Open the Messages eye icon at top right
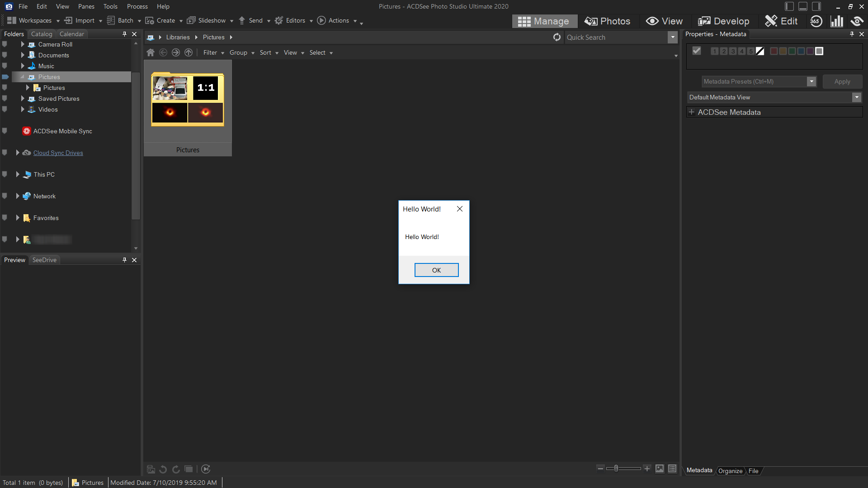Viewport: 868px width, 488px height. (x=857, y=21)
